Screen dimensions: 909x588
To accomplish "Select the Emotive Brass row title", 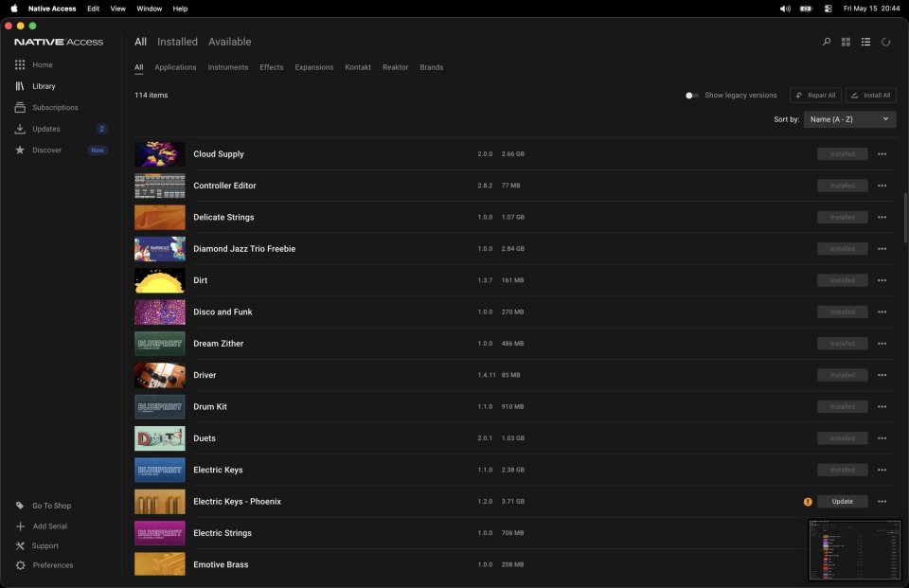I will coord(221,565).
